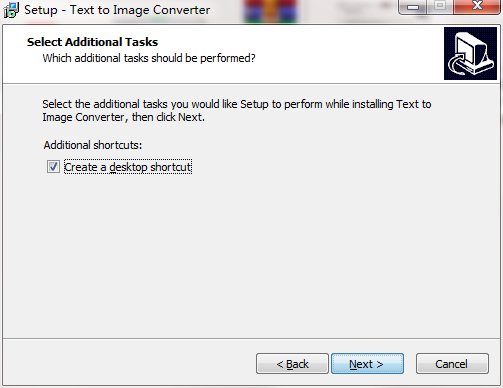Click empty space left of Back button

pos(130,363)
